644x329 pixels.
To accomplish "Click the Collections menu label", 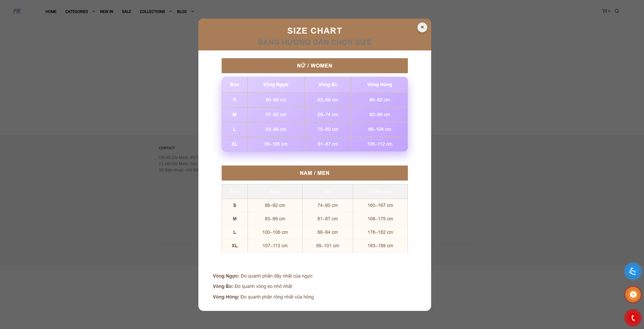I will (x=152, y=12).
